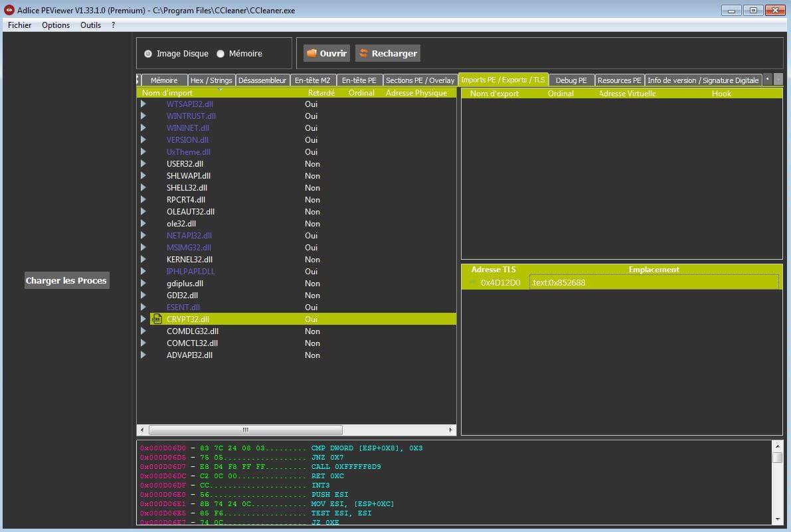Select the Mémoire radio button
Image resolution: width=791 pixels, height=532 pixels.
pos(220,54)
